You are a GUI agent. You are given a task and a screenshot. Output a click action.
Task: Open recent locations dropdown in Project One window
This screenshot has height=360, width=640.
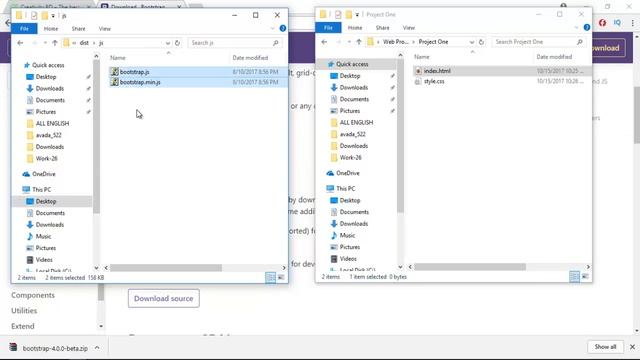(349, 42)
